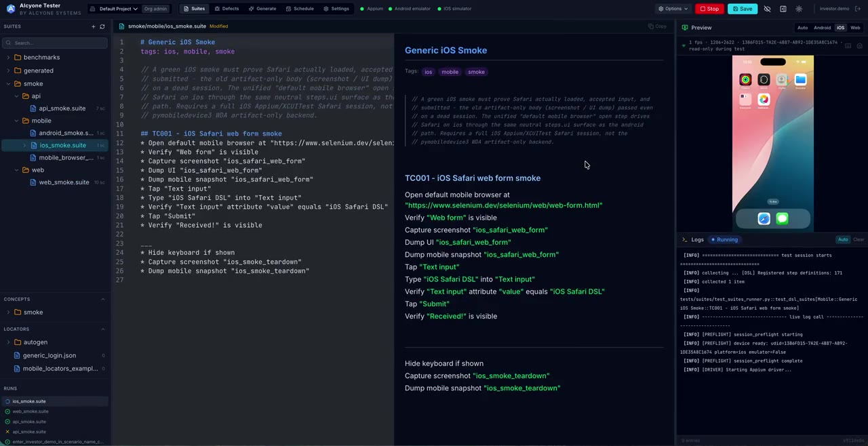Tap the Fitness rings app icon on phone
The width and height of the screenshot is (868, 446).
745,80
